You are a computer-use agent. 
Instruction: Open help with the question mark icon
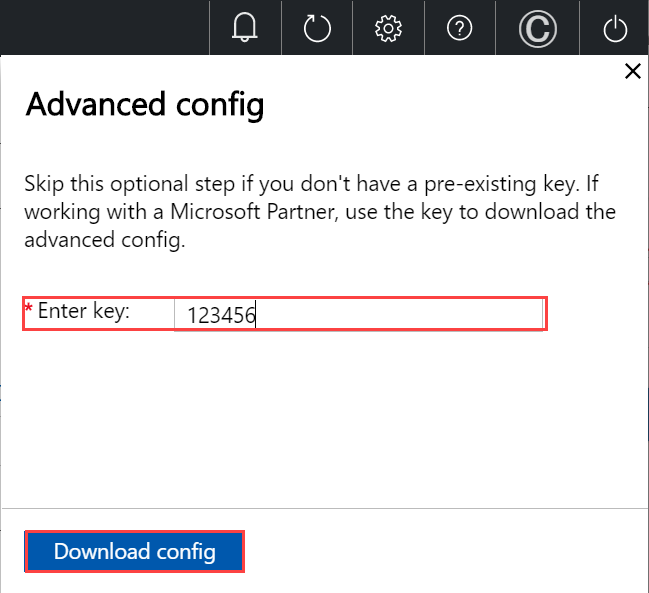point(459,28)
